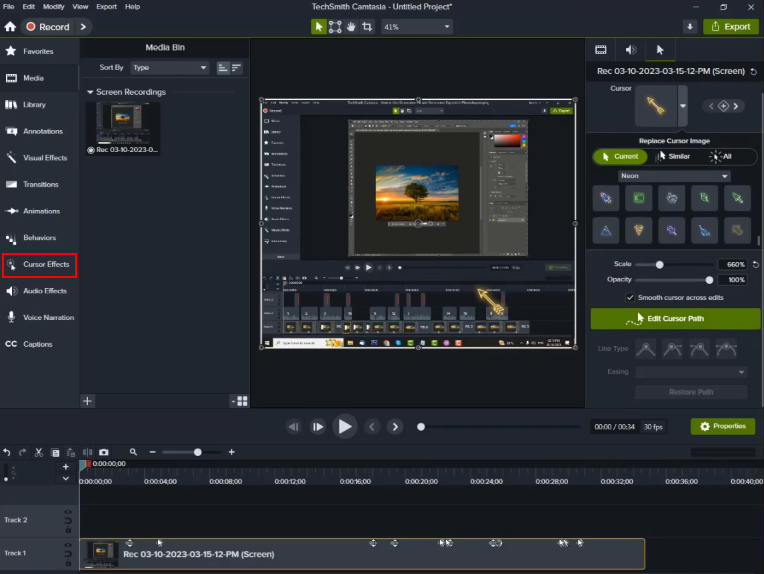
Task: Click the Edit Cursor Path button
Action: click(675, 318)
